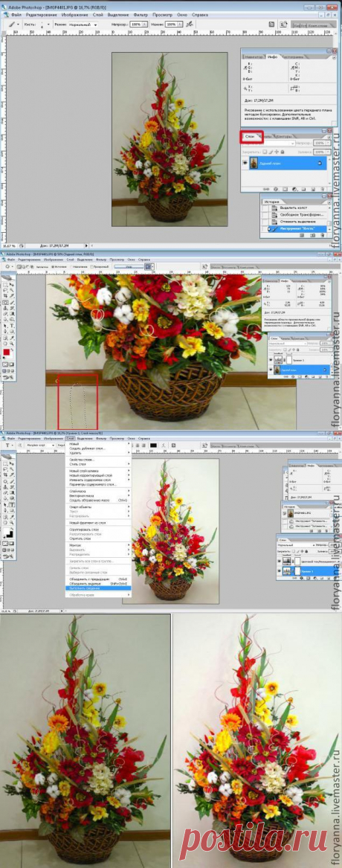Choose Создать дубликат слоя... in Слой menu
Screen dimensions: 342x868
click(x=87, y=449)
